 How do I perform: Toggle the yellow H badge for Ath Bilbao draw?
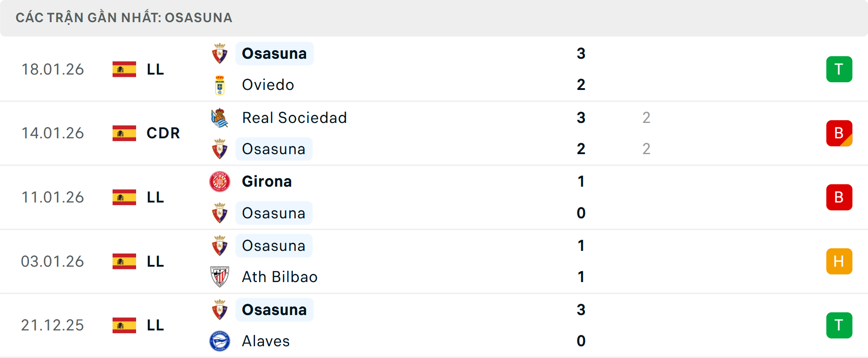point(839,261)
